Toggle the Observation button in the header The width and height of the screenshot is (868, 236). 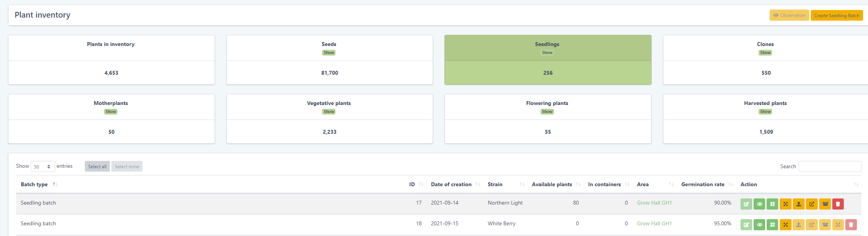pos(789,15)
